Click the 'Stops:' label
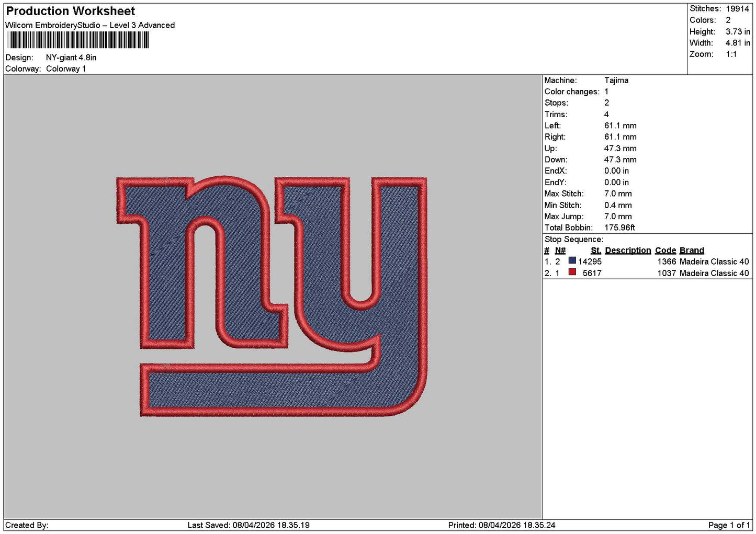Viewport: 756px width, 534px height. pyautogui.click(x=556, y=103)
